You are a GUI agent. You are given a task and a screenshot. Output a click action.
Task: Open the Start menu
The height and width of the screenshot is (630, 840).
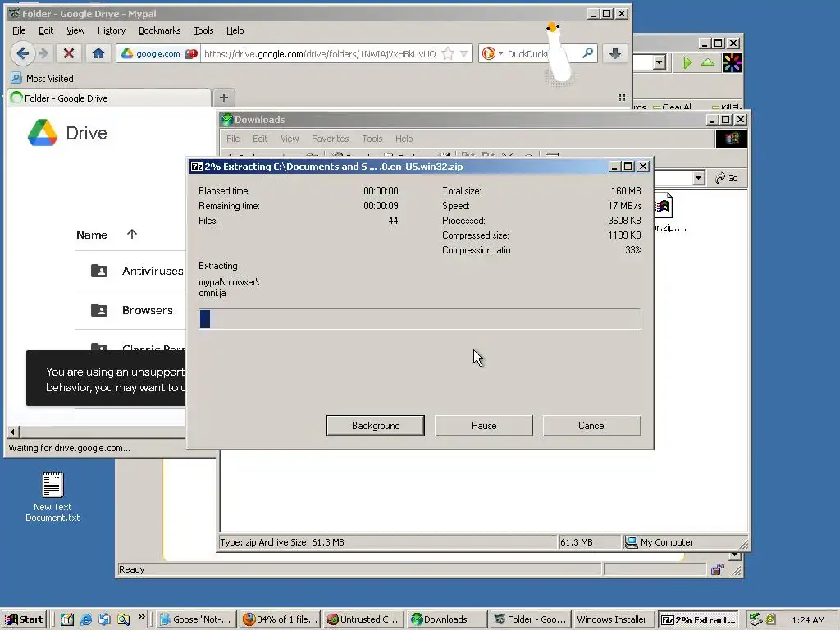(24, 619)
